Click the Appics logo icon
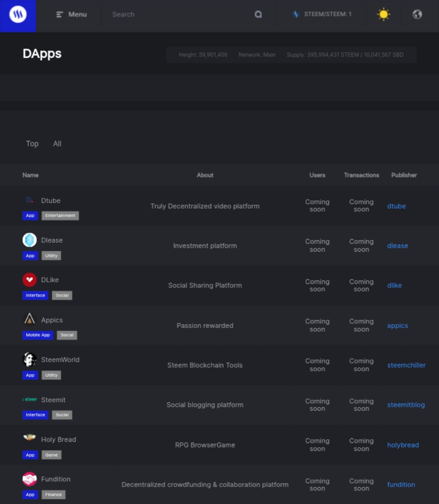439x504 pixels. [x=30, y=319]
